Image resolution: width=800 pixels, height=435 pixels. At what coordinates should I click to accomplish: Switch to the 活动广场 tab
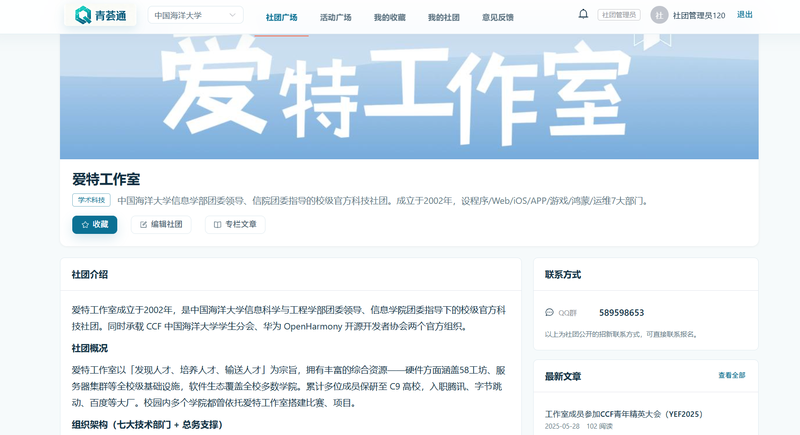336,17
